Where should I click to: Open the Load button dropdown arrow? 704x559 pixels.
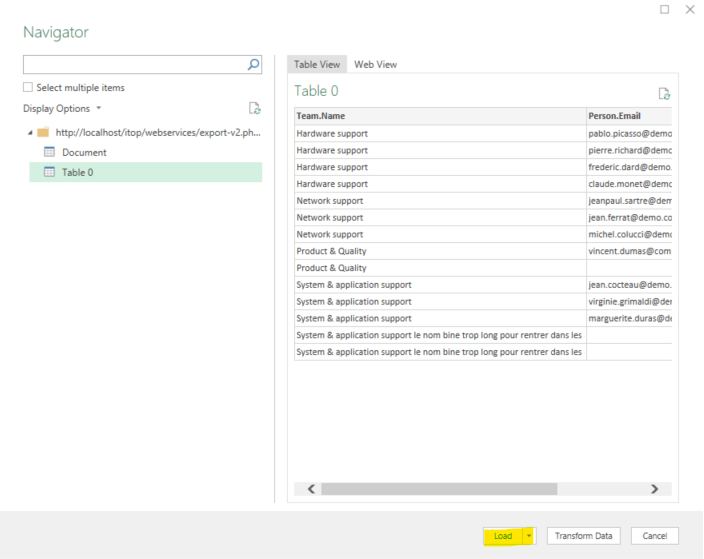(x=529, y=536)
